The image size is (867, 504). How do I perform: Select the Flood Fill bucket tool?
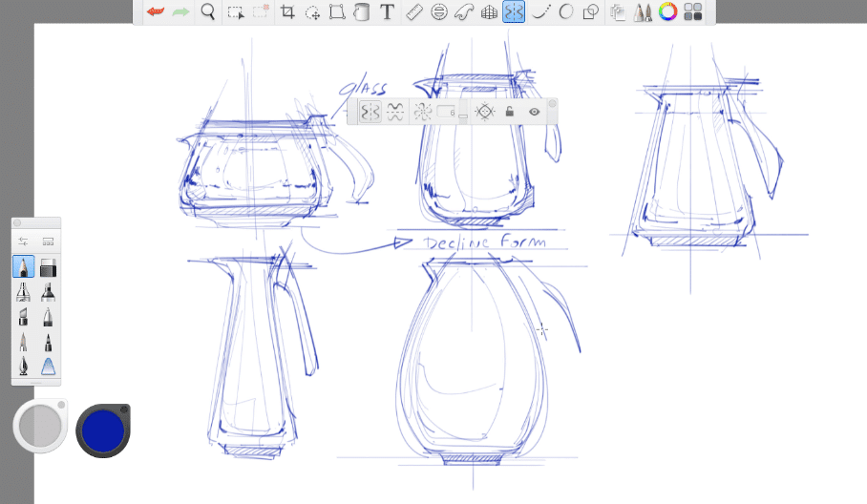[362, 11]
